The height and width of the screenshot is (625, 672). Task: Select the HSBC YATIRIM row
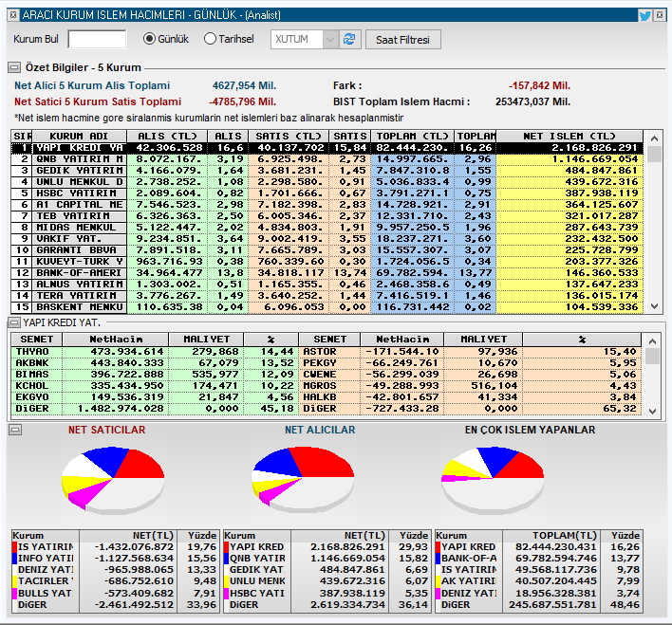(x=327, y=193)
